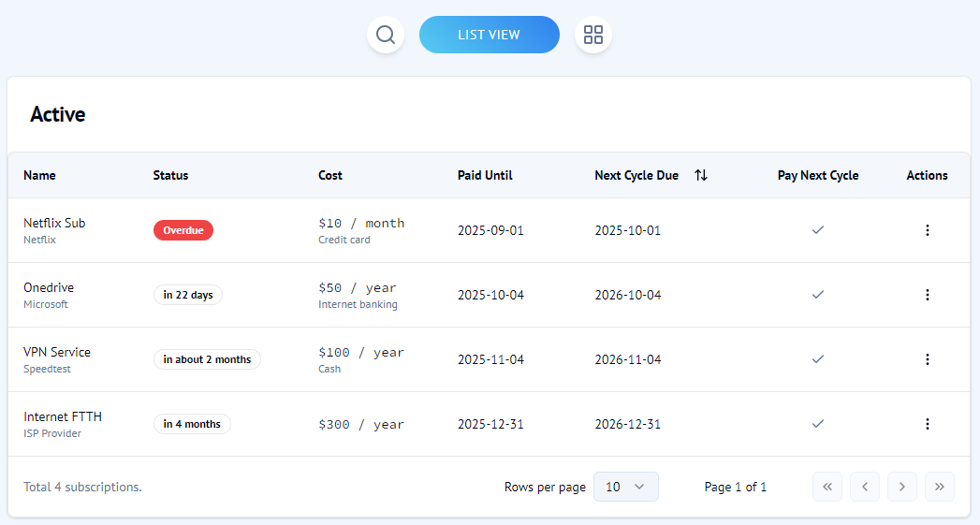980x525 pixels.
Task: Open the search magnifier icon
Action: point(386,36)
